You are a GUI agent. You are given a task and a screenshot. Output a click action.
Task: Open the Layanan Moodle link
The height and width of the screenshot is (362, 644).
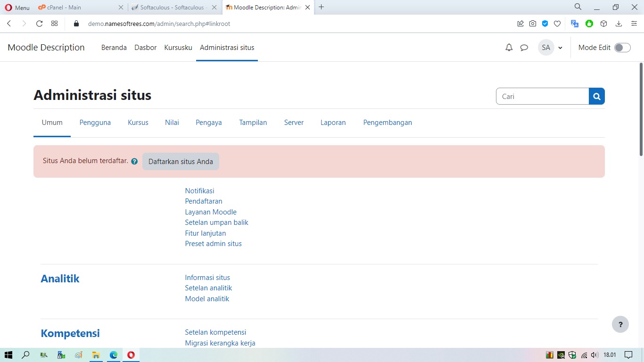coord(211,212)
